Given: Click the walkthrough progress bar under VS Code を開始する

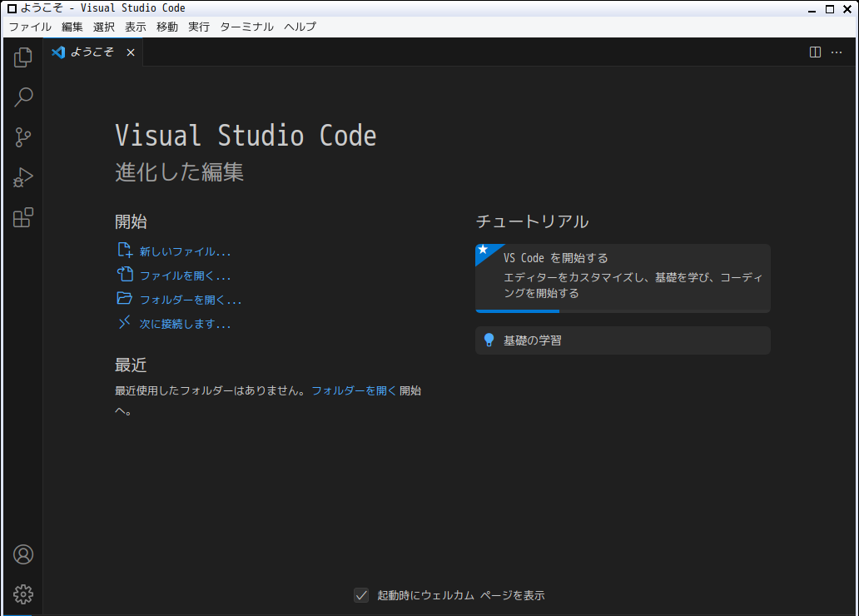Looking at the screenshot, I should (623, 311).
